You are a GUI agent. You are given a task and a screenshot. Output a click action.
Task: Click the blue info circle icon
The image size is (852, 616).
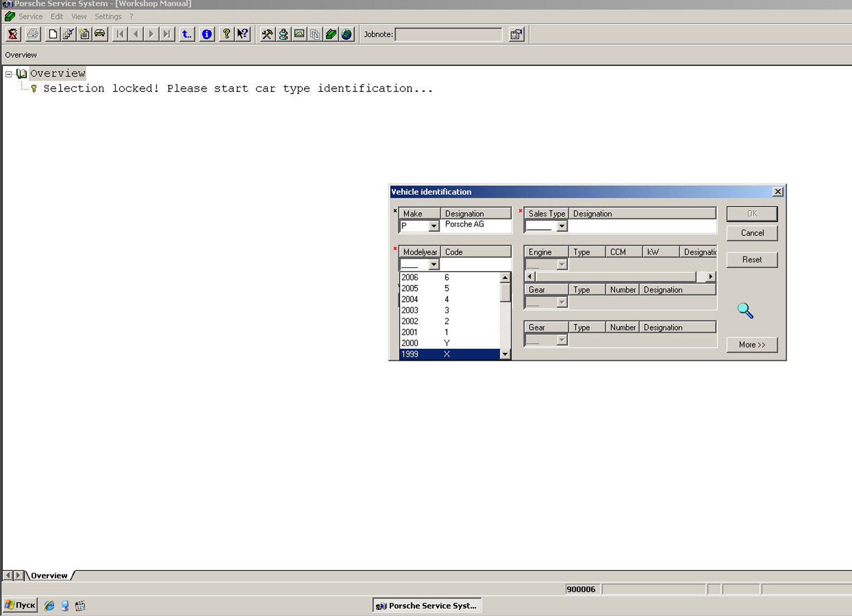(x=207, y=34)
